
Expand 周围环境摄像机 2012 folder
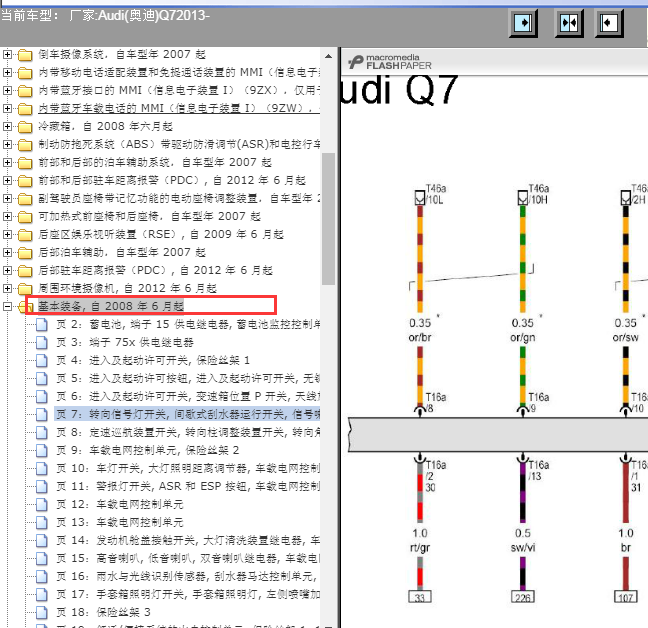(7, 288)
